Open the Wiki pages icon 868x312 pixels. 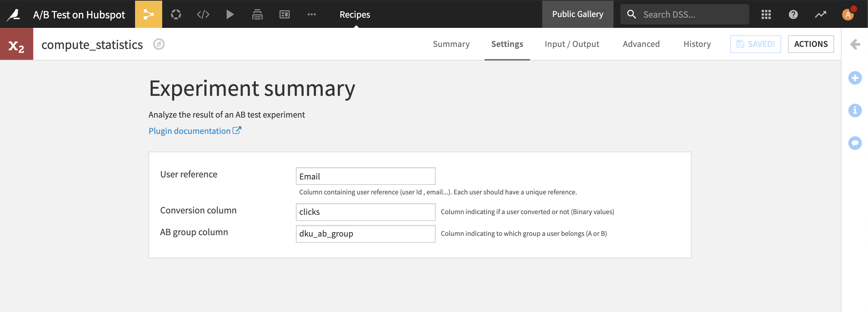coord(257,14)
